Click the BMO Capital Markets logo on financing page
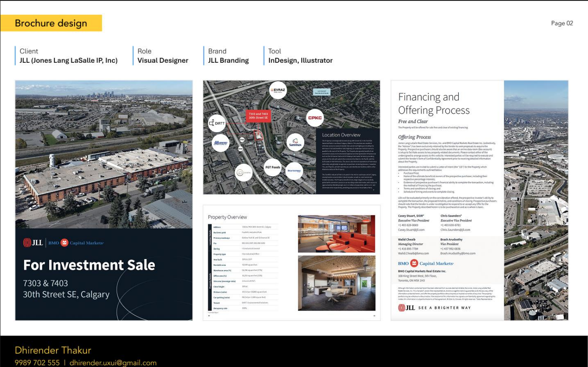 [426, 264]
